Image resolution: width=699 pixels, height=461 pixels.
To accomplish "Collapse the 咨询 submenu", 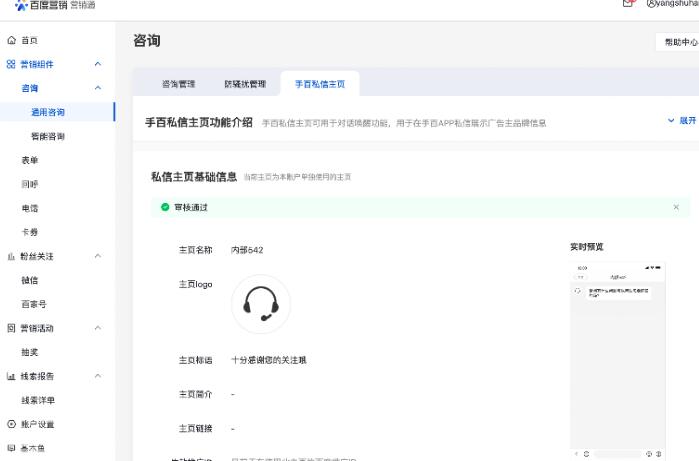I will (x=98, y=88).
